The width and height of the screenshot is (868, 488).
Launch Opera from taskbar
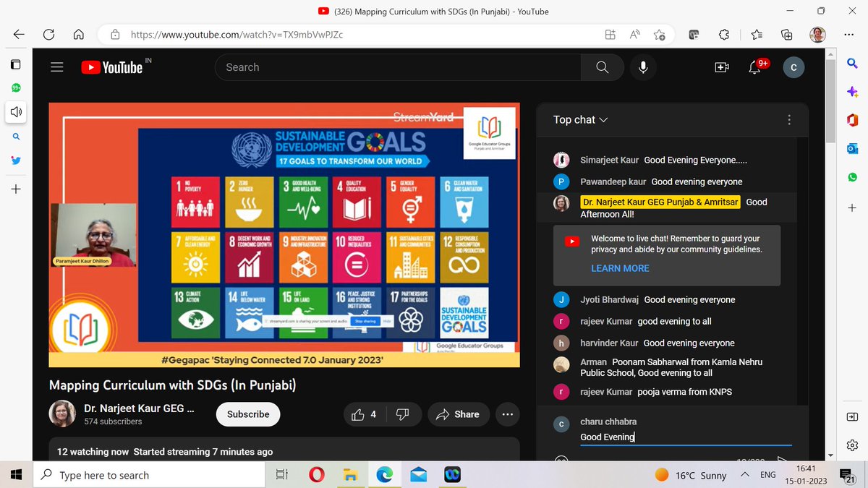click(x=316, y=475)
